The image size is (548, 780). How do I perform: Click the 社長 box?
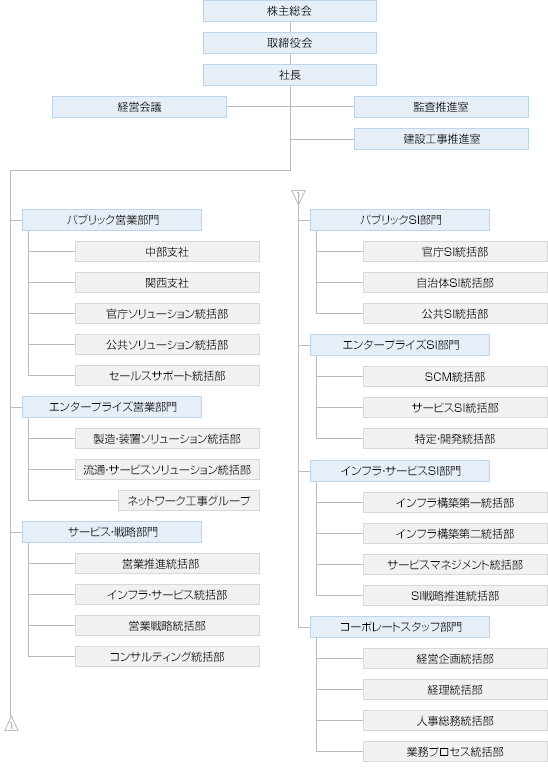coord(290,75)
